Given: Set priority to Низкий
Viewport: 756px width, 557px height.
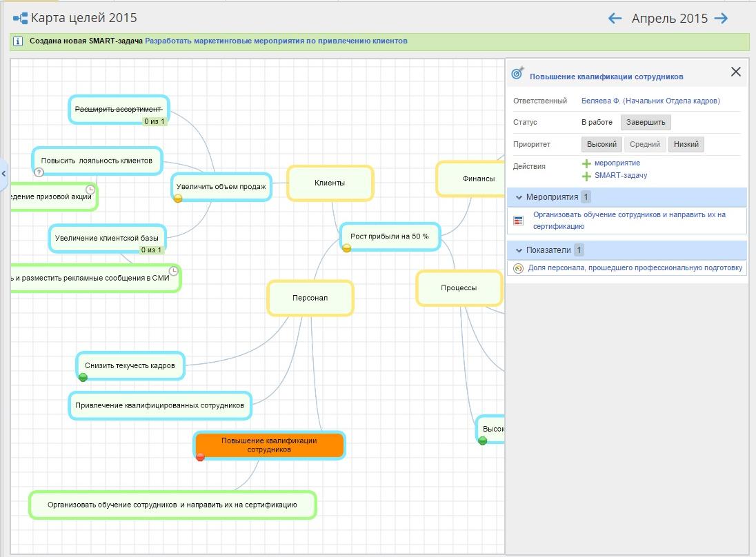Looking at the screenshot, I should pyautogui.click(x=686, y=145).
